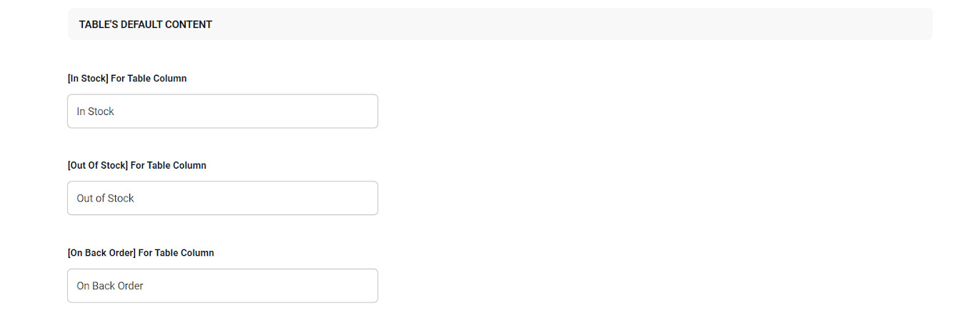Click the Table's Default Content section header

(500, 24)
